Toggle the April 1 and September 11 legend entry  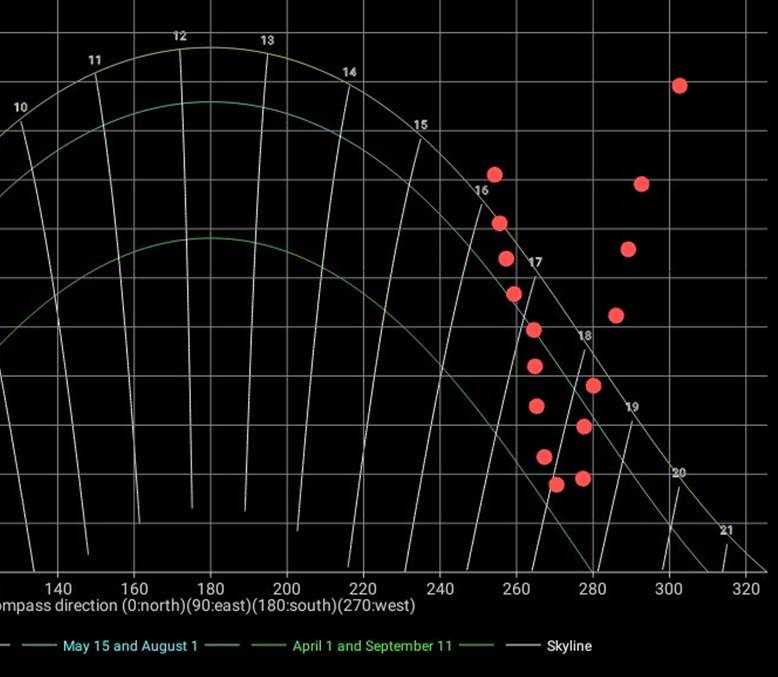pyautogui.click(x=372, y=646)
